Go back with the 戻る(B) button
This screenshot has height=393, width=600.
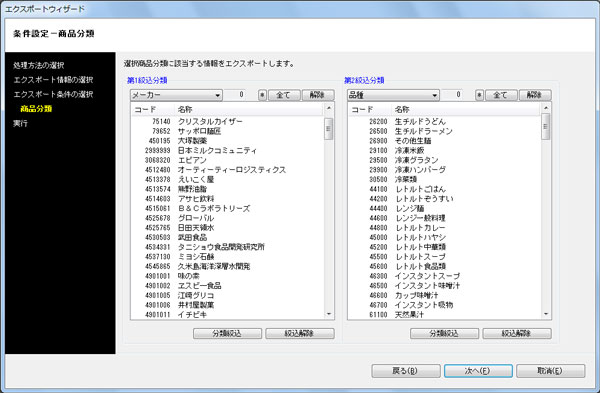click(406, 371)
